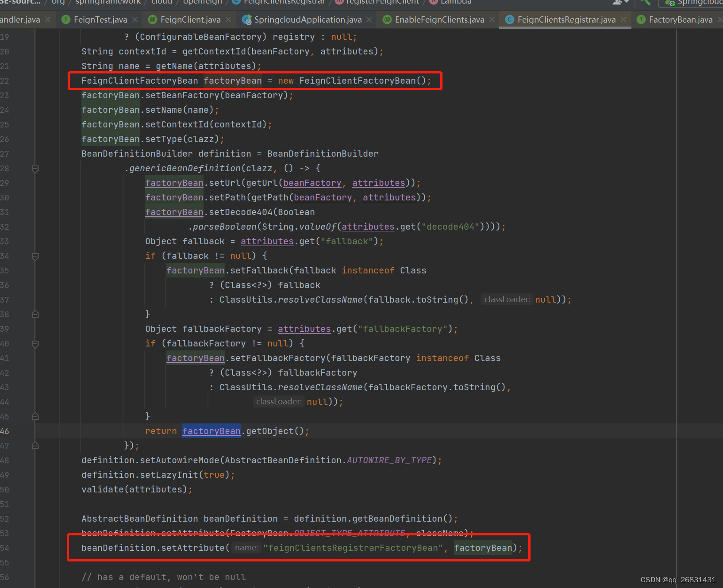Click the "decode404" string literal
723x588 pixels.
[450, 227]
